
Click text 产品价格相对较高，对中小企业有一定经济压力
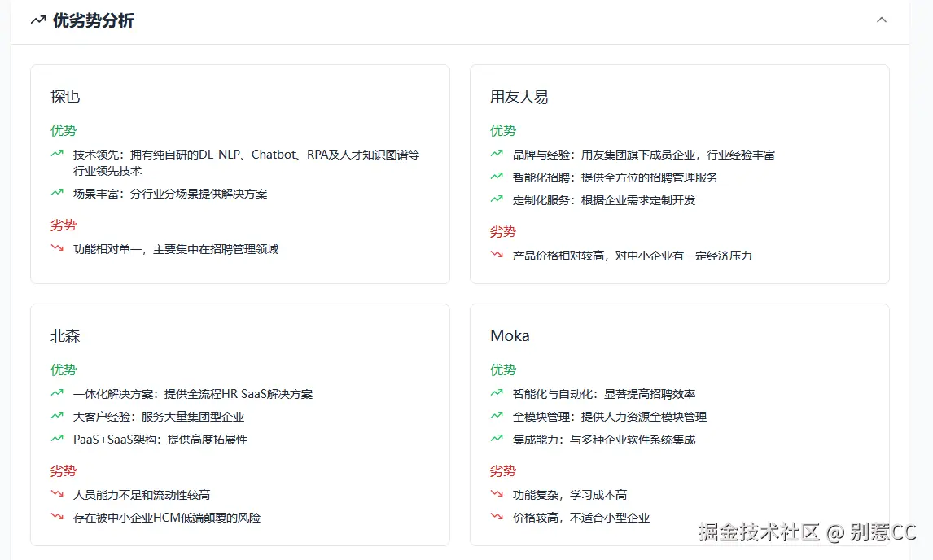(x=633, y=256)
